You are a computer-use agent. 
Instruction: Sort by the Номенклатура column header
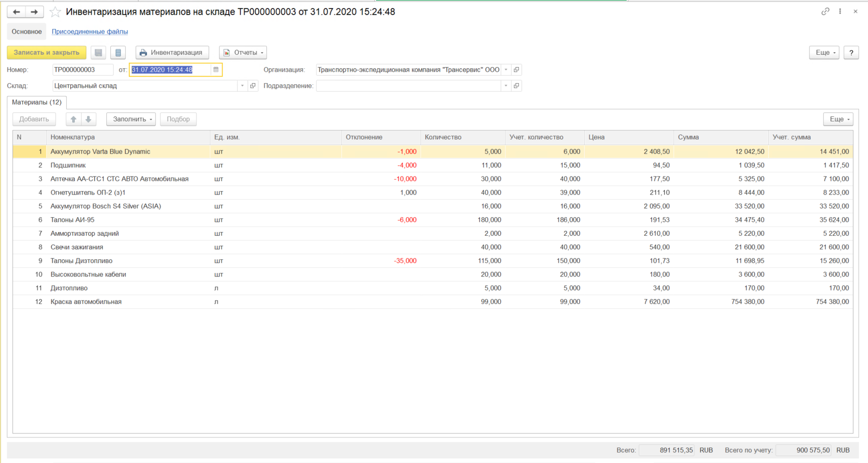(128, 137)
